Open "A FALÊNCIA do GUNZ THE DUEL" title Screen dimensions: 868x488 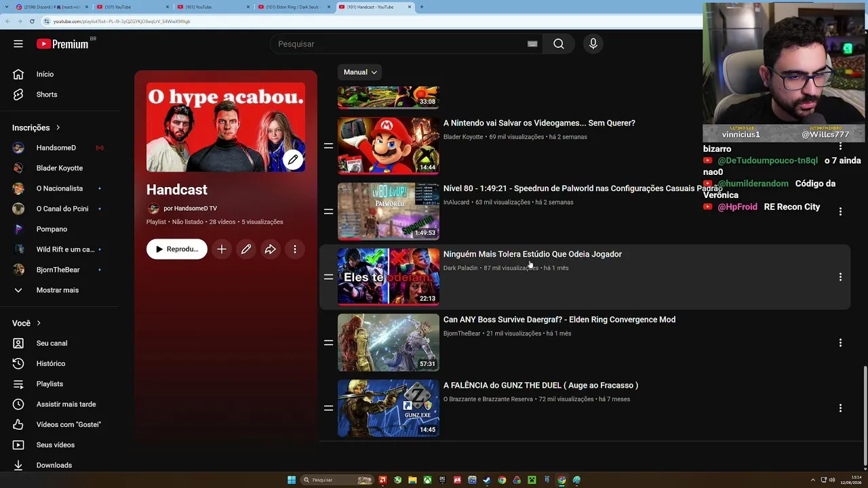click(x=540, y=386)
